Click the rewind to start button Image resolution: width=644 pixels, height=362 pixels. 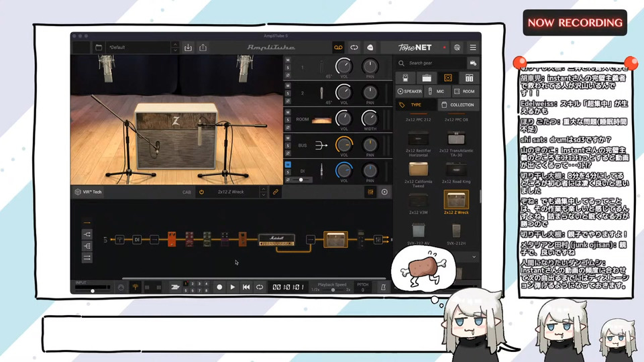coord(246,288)
